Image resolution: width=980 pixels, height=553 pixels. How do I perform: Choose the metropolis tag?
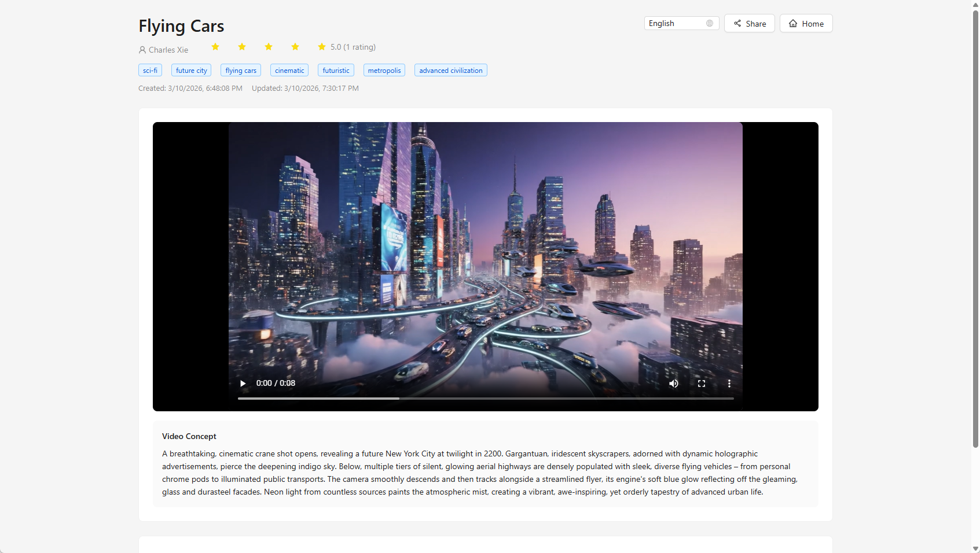(x=384, y=71)
